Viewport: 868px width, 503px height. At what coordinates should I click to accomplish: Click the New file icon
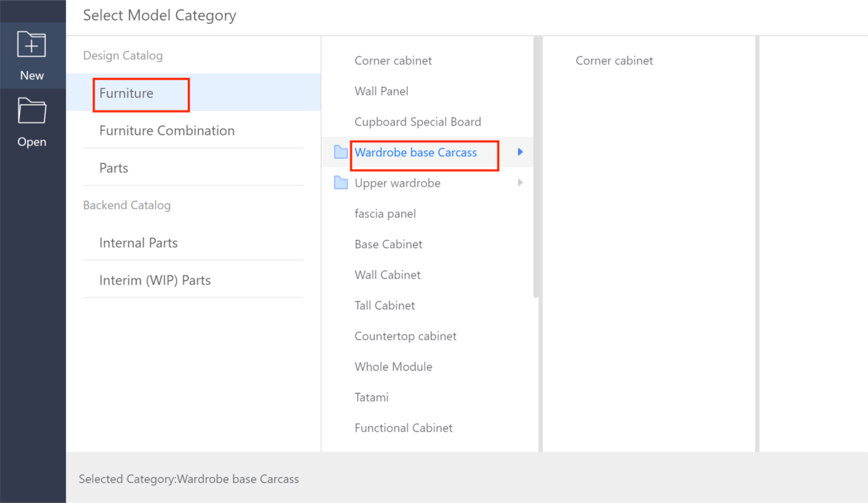[32, 45]
